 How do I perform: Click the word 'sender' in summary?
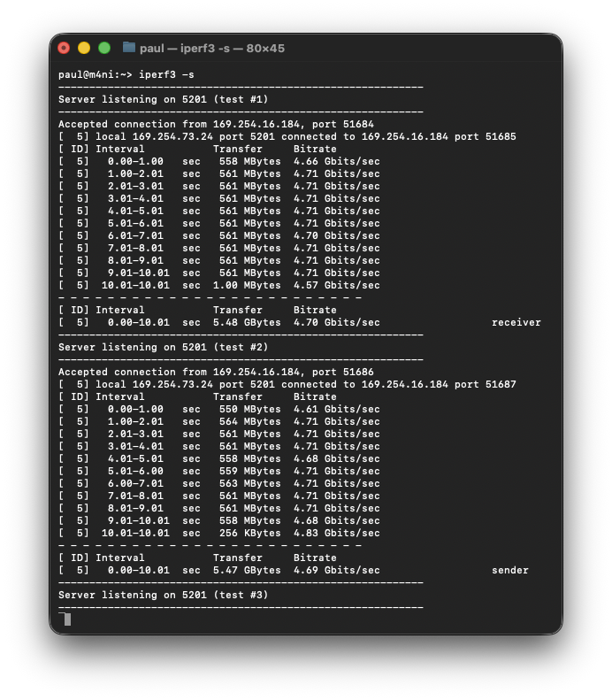pyautogui.click(x=509, y=570)
